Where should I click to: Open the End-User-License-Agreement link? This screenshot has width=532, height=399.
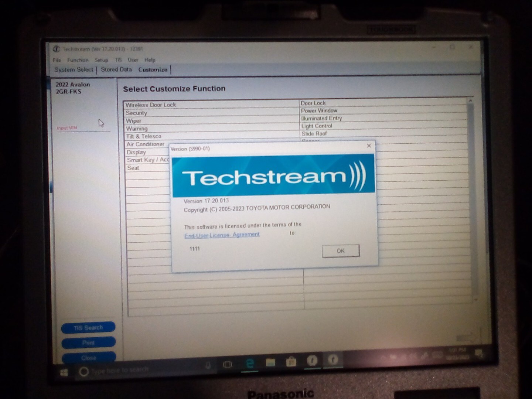(222, 235)
